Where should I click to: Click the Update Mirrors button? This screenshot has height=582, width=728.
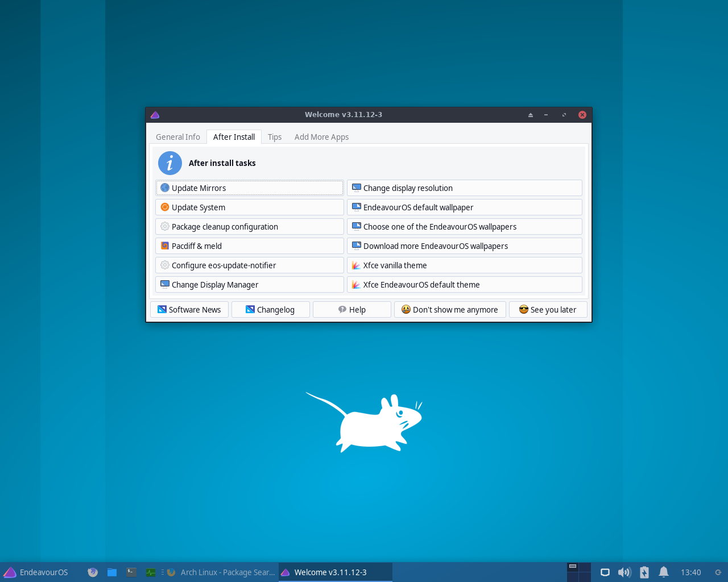pyautogui.click(x=250, y=188)
